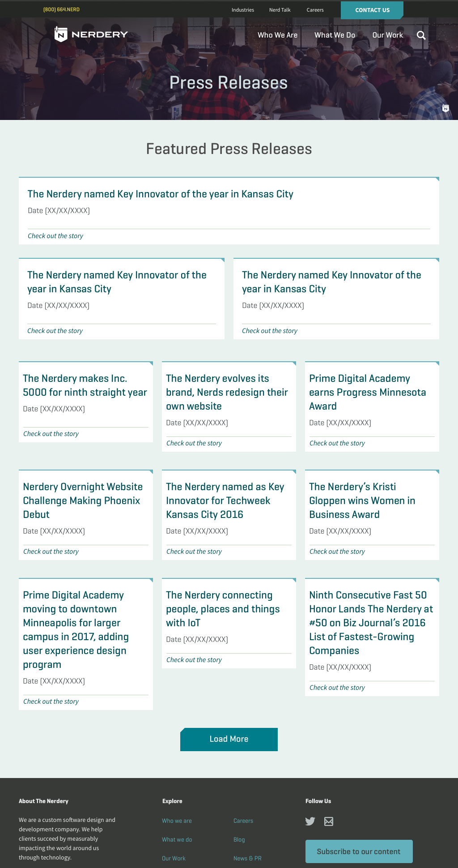The image size is (458, 868).
Task: Open the What We Do menu
Action: [335, 35]
